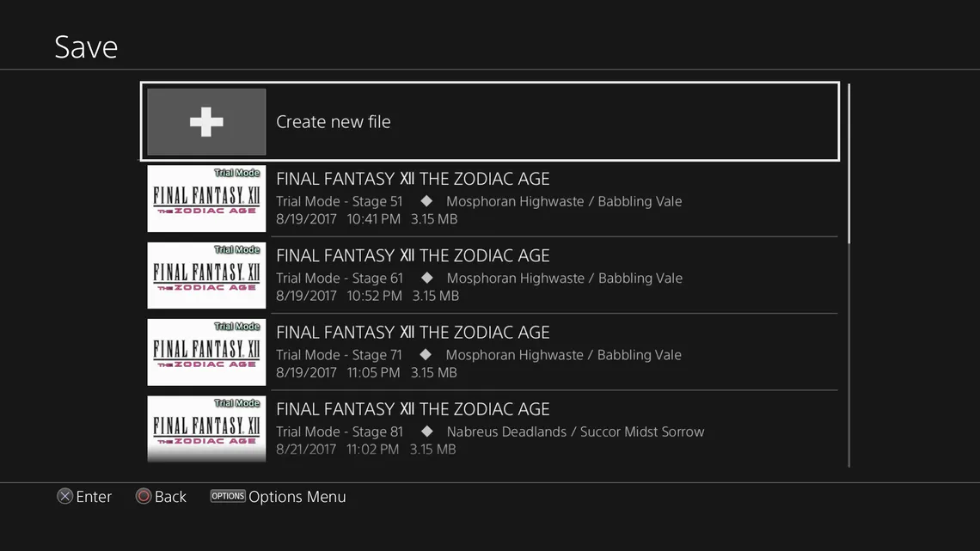The height and width of the screenshot is (551, 980).
Task: Click the plus icon for new file
Action: [x=206, y=122]
